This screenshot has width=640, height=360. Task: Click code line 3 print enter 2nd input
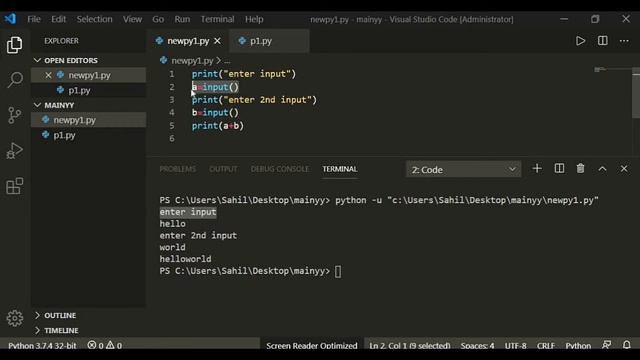[254, 100]
